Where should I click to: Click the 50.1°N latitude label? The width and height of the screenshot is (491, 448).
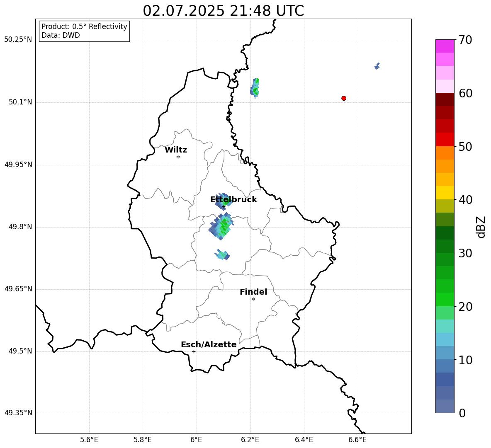click(x=20, y=102)
